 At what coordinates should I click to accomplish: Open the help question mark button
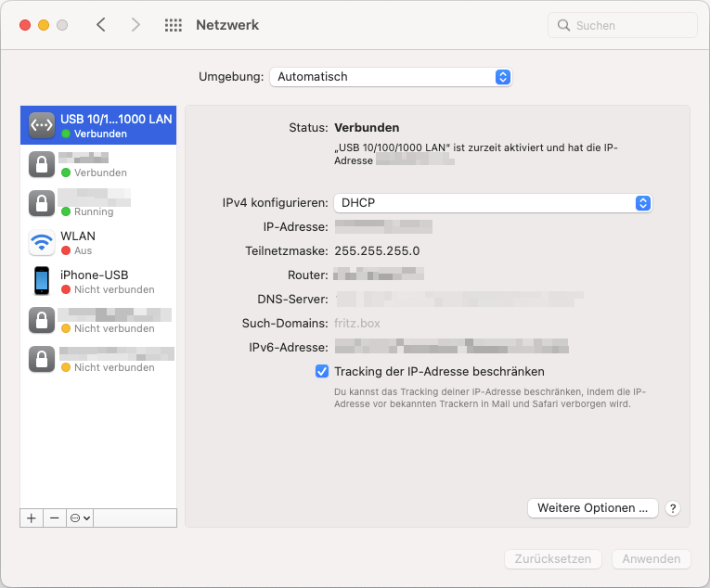pos(674,508)
